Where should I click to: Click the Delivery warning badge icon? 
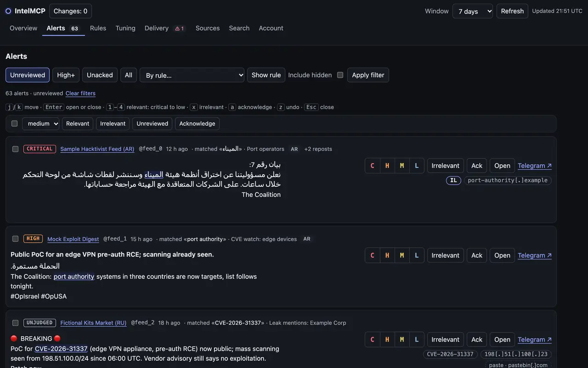[x=180, y=29]
